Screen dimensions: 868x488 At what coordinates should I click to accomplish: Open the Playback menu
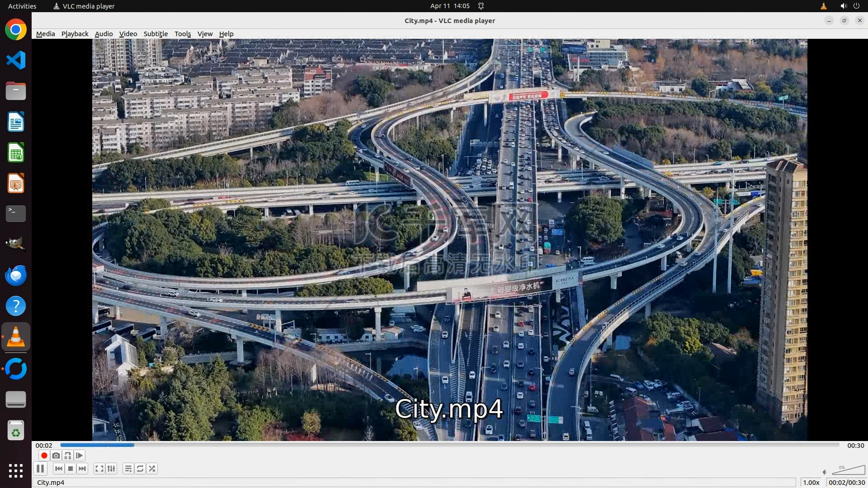point(75,34)
